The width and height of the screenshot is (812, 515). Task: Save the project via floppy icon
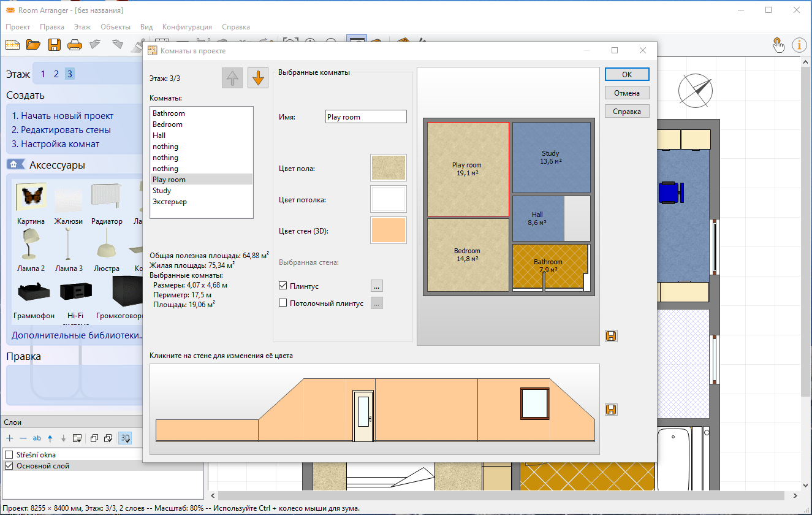pyautogui.click(x=54, y=44)
